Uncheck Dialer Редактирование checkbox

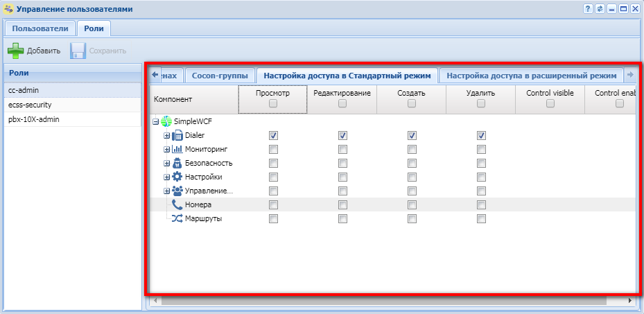coord(342,135)
